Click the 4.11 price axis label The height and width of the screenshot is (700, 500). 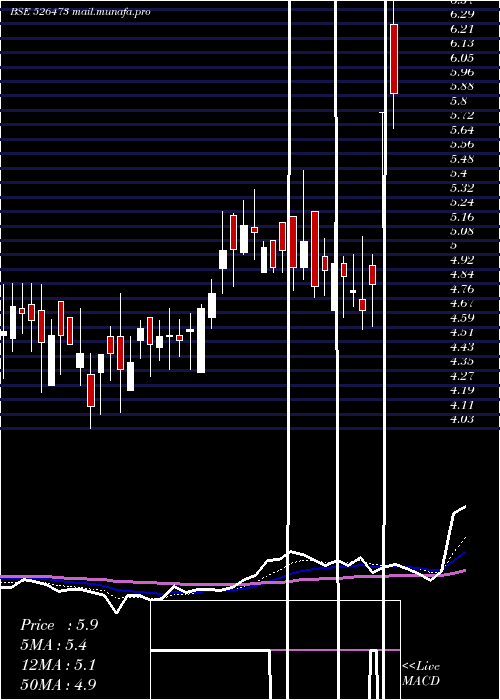462,405
